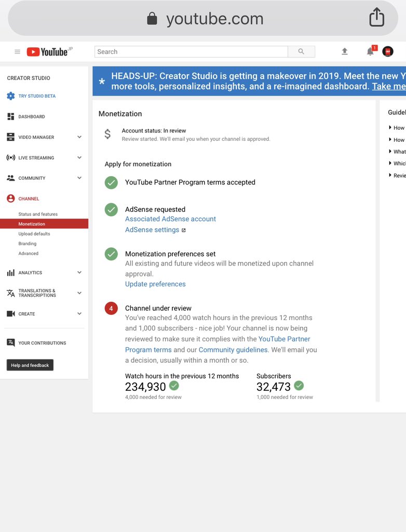Expand the first 'How' guideline triangle
Viewport: 406px width, 532px height.
[390, 128]
